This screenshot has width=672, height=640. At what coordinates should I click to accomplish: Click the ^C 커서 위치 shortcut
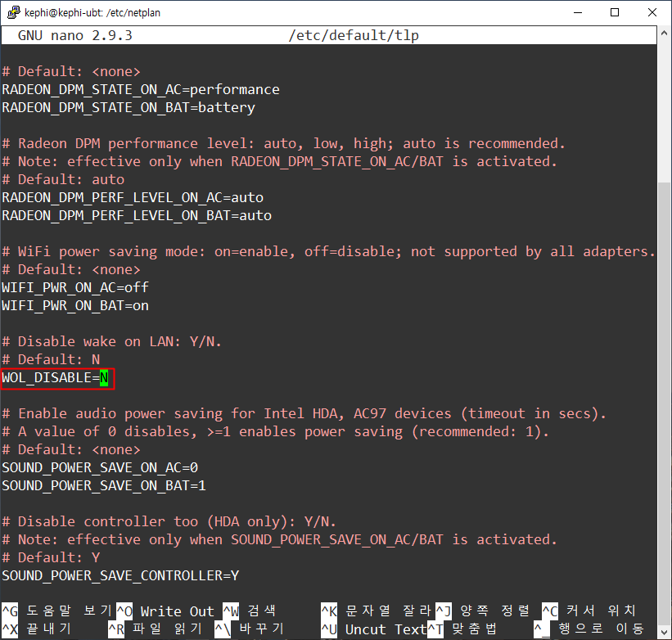[589, 611]
